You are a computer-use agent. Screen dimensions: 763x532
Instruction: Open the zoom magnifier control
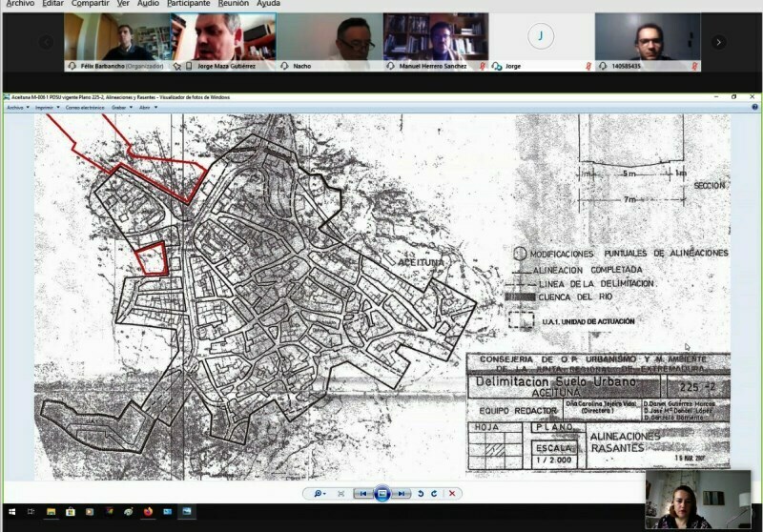320,494
